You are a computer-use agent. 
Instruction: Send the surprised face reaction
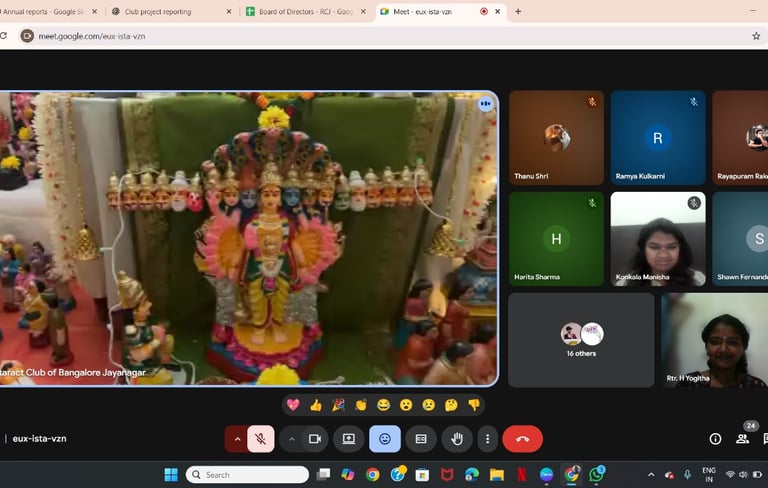tap(406, 405)
